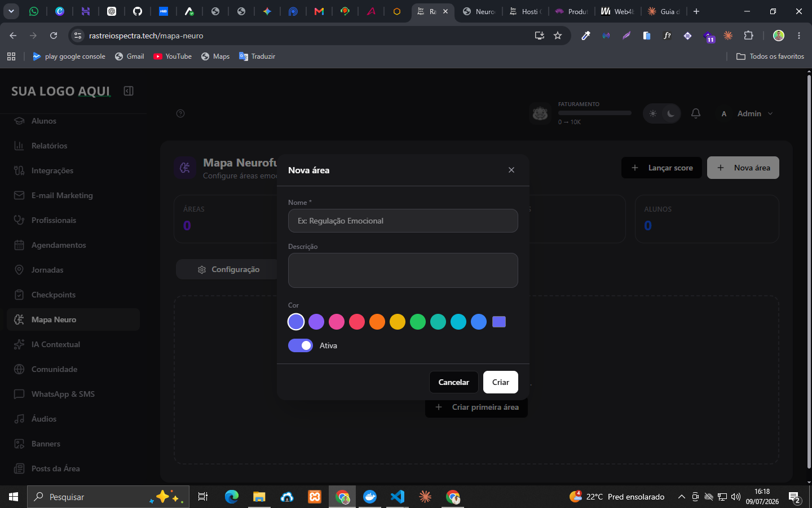
Task: Open the browser tab list chevron
Action: pyautogui.click(x=11, y=11)
